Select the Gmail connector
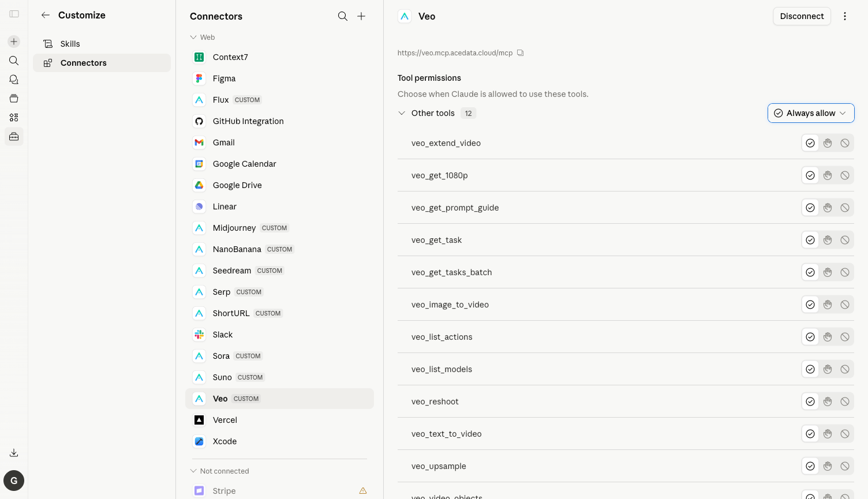This screenshot has height=499, width=868. pyautogui.click(x=279, y=142)
